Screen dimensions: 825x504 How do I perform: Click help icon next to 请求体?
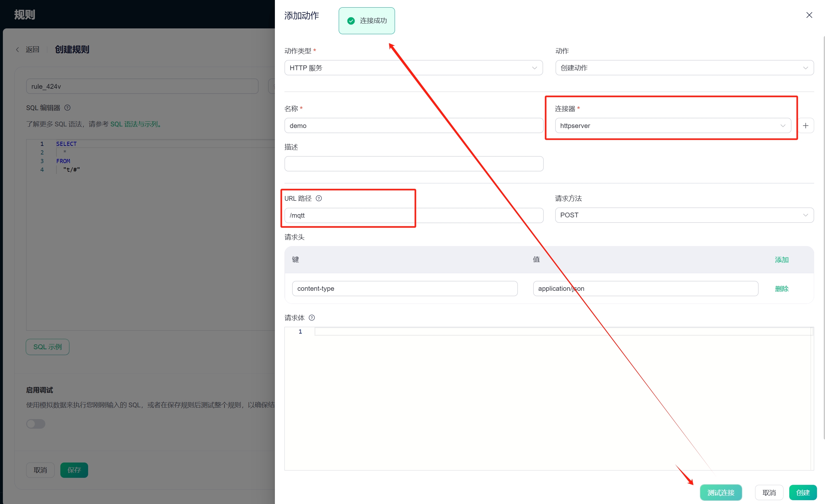312,318
